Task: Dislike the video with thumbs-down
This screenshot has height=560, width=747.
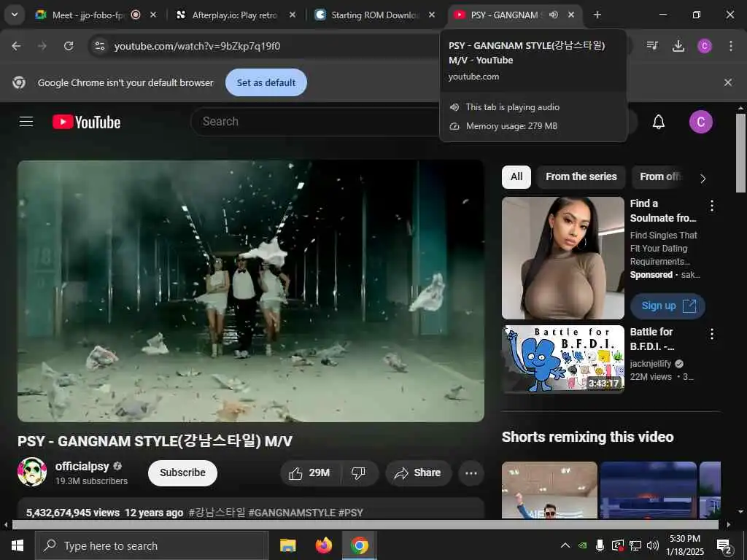Action: (x=359, y=472)
